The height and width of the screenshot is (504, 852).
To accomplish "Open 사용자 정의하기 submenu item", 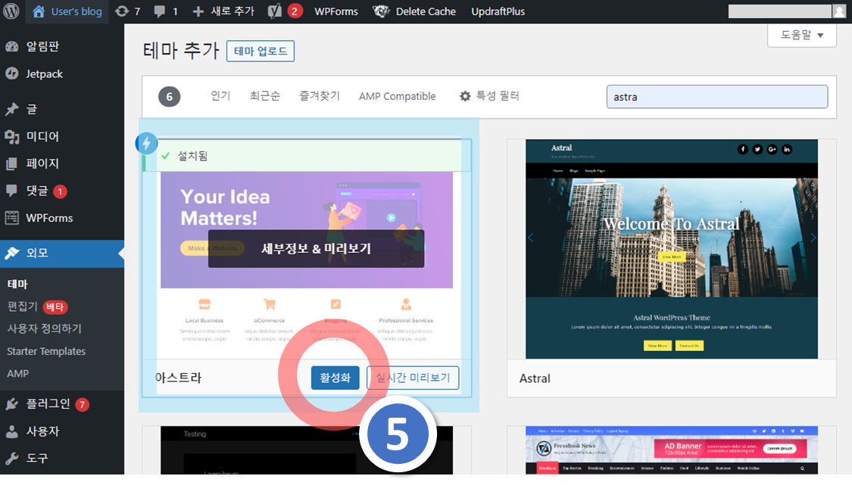I will [44, 328].
